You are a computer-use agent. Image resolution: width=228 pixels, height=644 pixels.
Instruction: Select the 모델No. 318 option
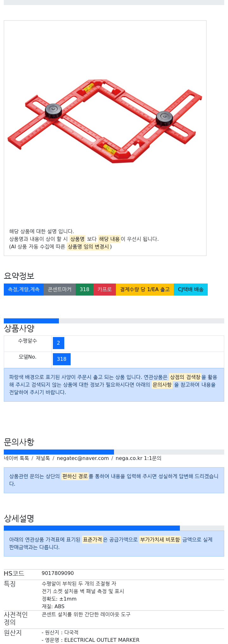point(62,359)
